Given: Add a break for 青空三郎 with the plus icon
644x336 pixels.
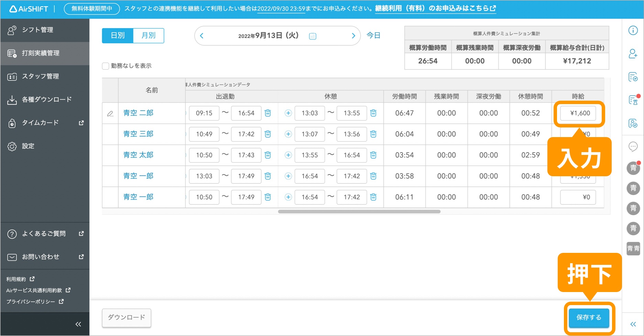Looking at the screenshot, I should click(288, 134).
